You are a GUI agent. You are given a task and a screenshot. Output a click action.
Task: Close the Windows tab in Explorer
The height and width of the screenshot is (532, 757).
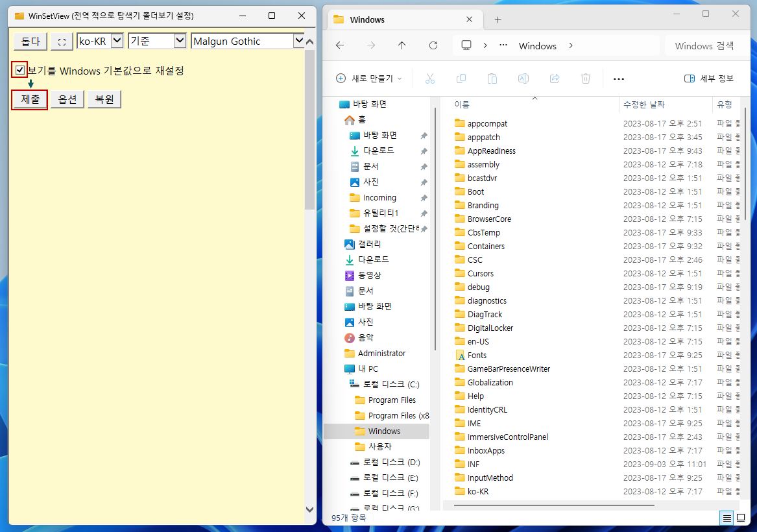(x=469, y=19)
